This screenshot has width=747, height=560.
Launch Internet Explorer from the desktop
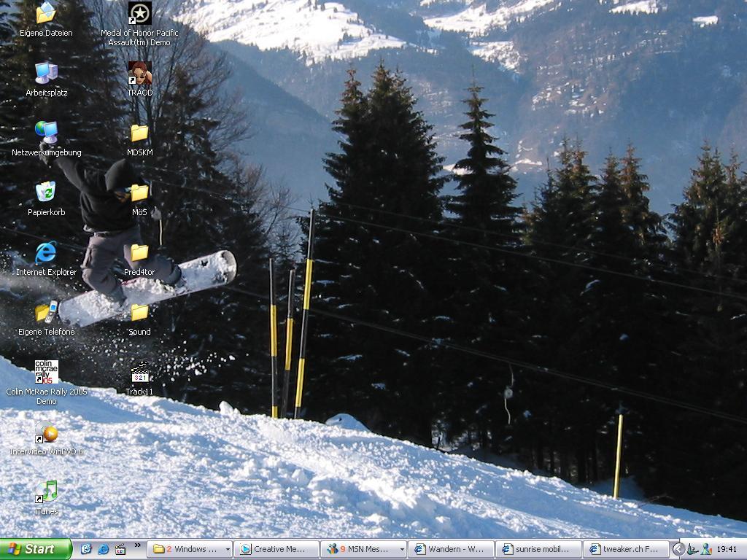tap(46, 253)
